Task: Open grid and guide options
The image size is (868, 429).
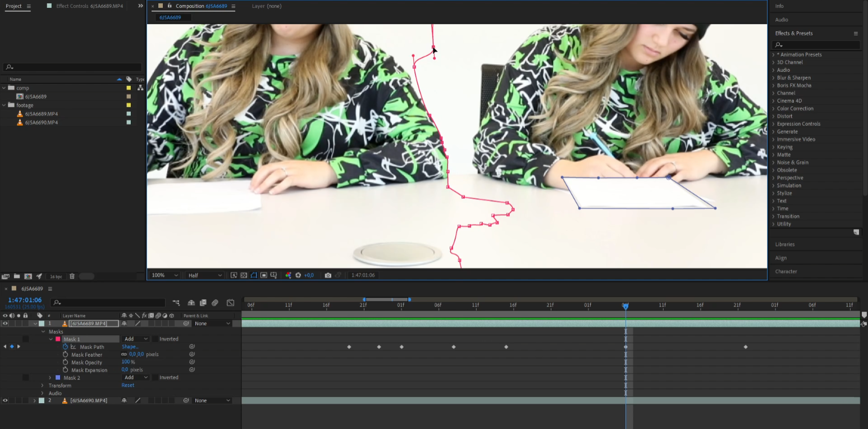Action: point(273,275)
